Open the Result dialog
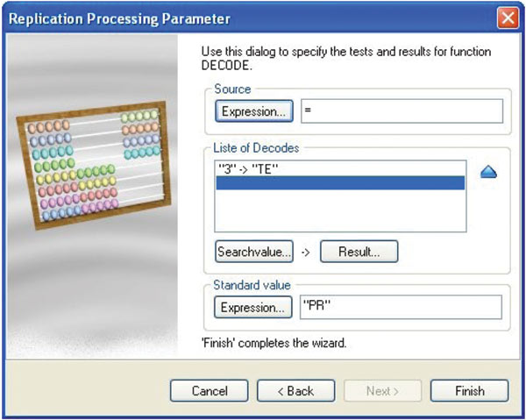526x420 pixels. pyautogui.click(x=359, y=252)
